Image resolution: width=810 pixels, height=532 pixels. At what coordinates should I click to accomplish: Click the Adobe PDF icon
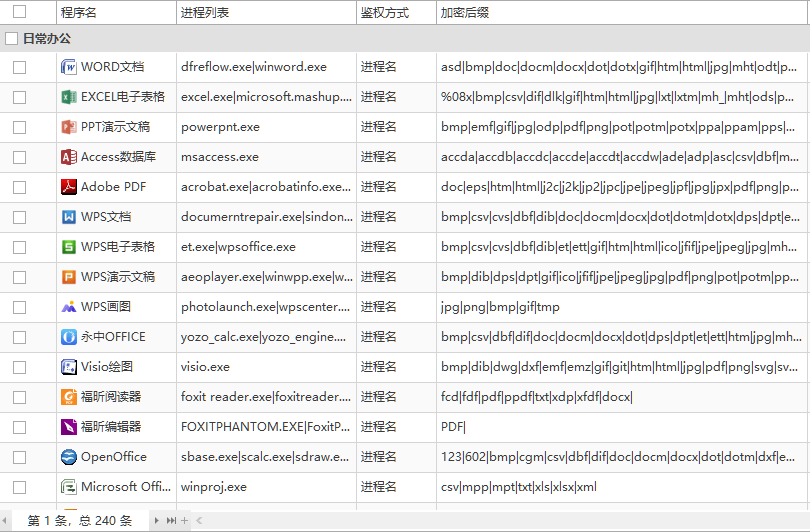click(69, 187)
